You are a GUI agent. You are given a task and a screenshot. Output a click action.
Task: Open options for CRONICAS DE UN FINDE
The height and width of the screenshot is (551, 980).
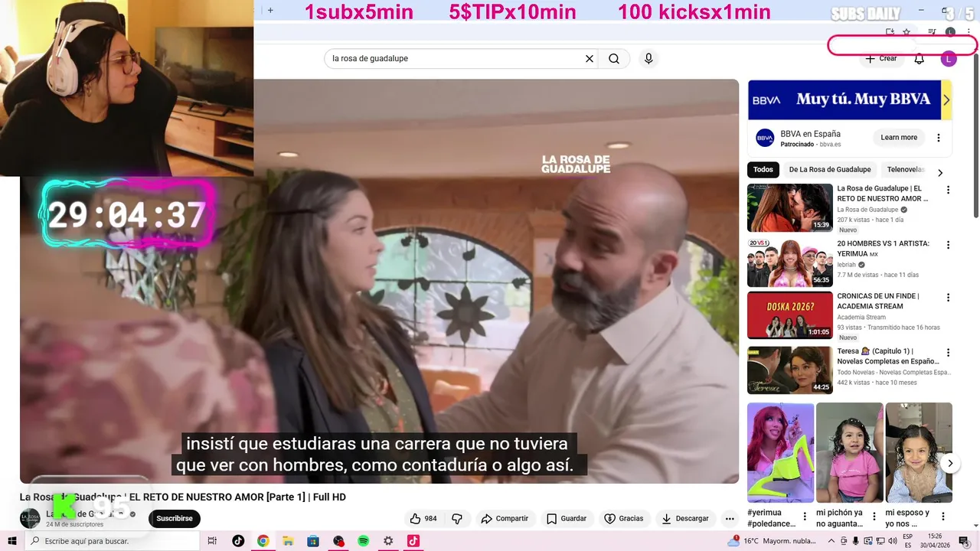coord(948,297)
